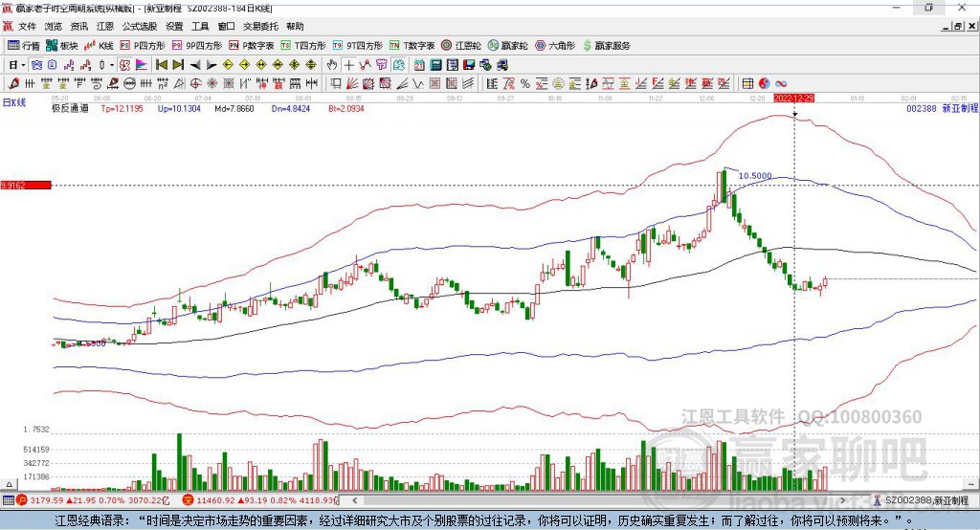
Task: Open the 六角形 hexagon tool
Action: [555, 46]
